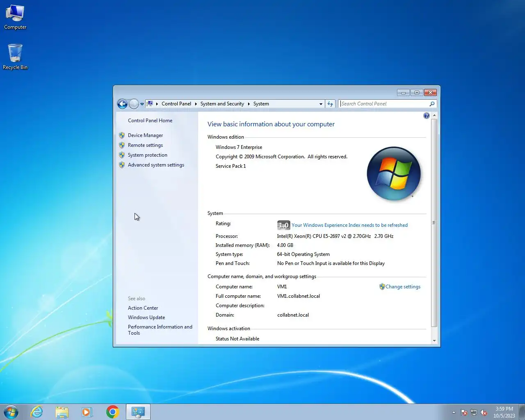
Task: Open the Computer desktop icon
Action: tap(15, 17)
